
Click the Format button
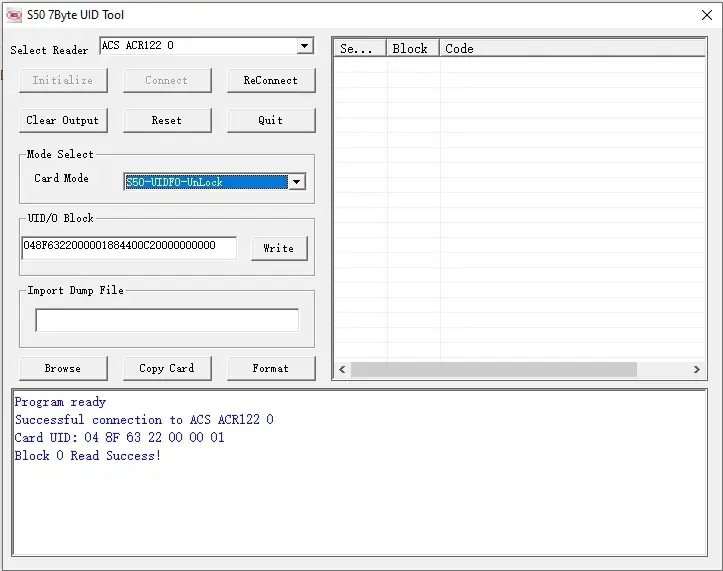click(x=271, y=368)
